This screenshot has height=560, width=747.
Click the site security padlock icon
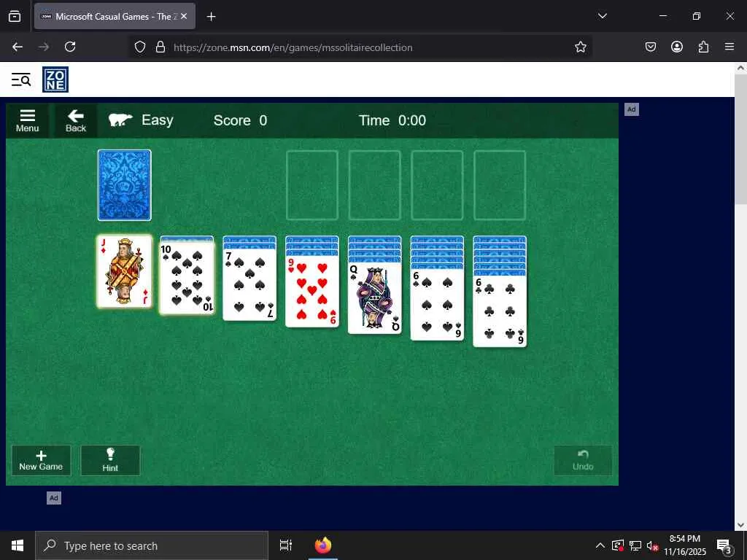[160, 47]
